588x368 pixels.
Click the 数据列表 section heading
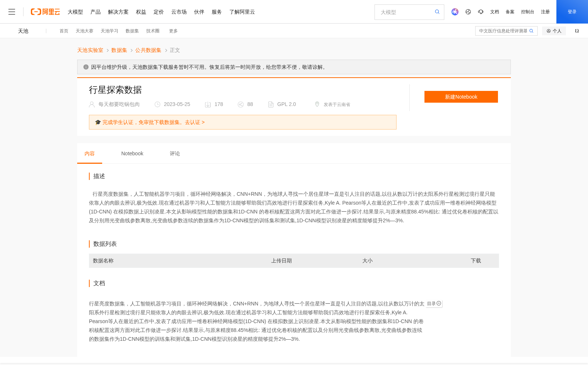(x=105, y=244)
